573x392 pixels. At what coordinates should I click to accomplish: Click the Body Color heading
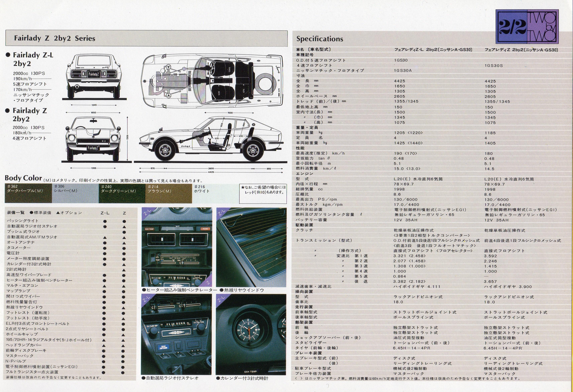click(x=23, y=178)
